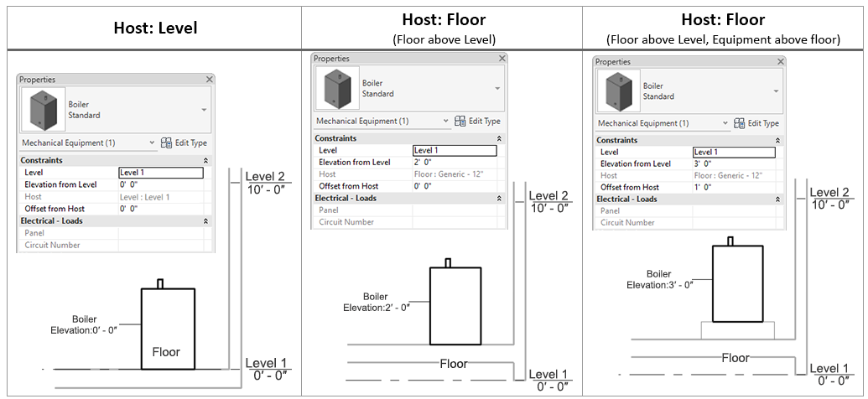Screen dimensions: 868x399
Task: Collapse Electrical - Loads in Elevation 3' 0" panel
Action: point(777,199)
